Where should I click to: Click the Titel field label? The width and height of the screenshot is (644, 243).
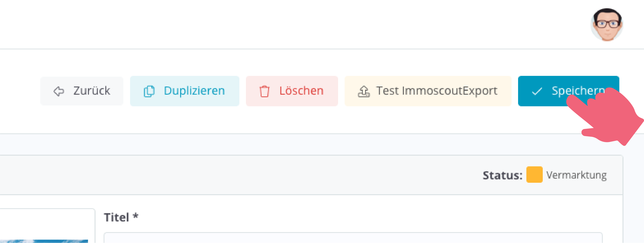click(x=116, y=217)
